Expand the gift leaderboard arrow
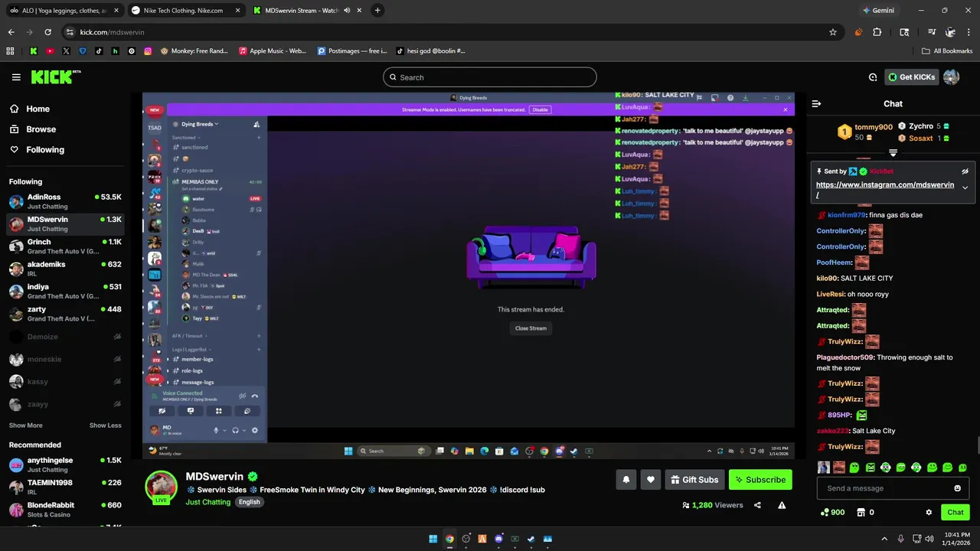Screen dimensions: 980x551 (893, 153)
